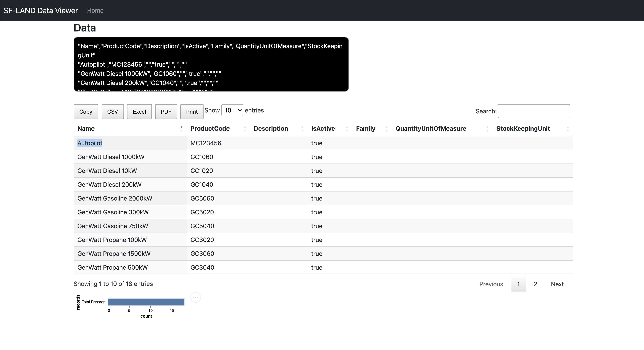644x350 pixels.
Task: Sort table by Description column
Action: 278,129
